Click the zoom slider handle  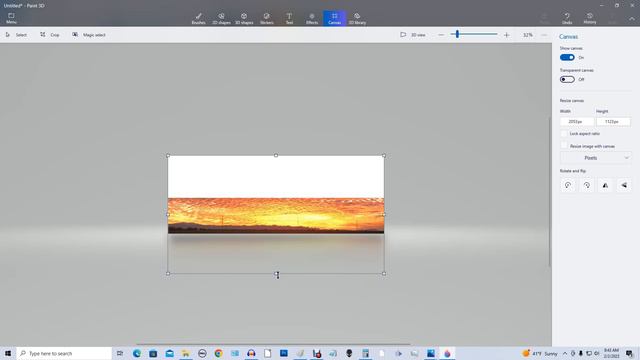tap(457, 35)
